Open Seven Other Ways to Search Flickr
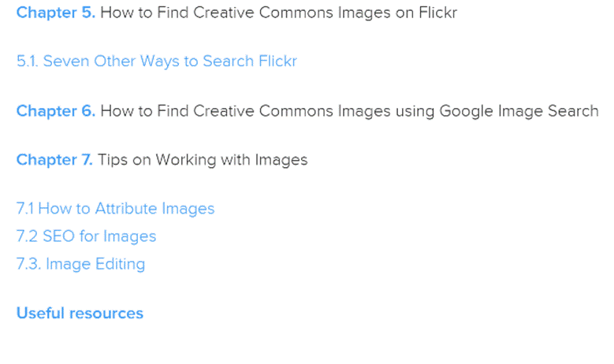 (x=156, y=61)
